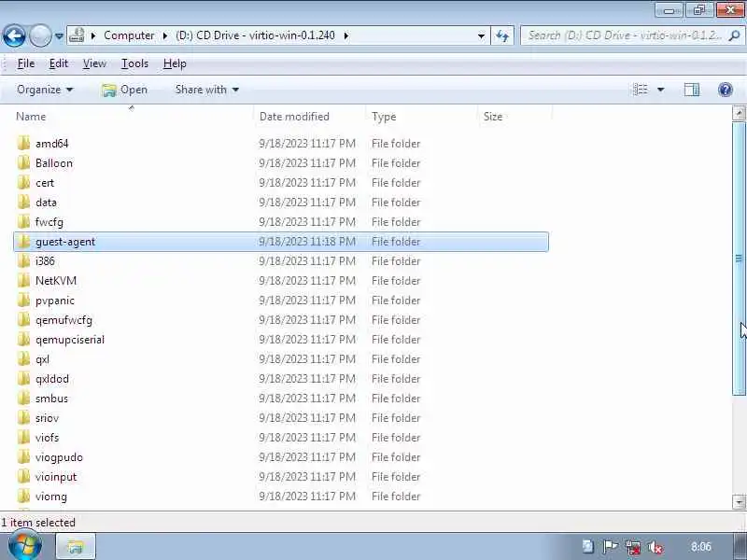Click the Open toolbar button
This screenshot has width=747, height=560.
coord(125,90)
